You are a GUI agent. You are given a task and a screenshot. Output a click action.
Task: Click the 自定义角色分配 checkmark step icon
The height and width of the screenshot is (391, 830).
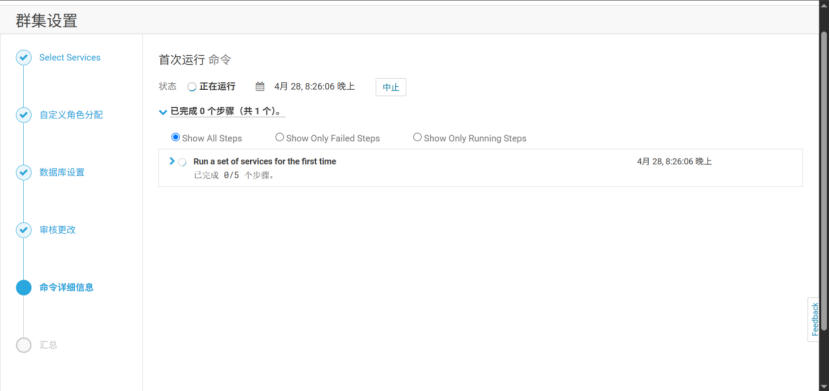coord(24,115)
